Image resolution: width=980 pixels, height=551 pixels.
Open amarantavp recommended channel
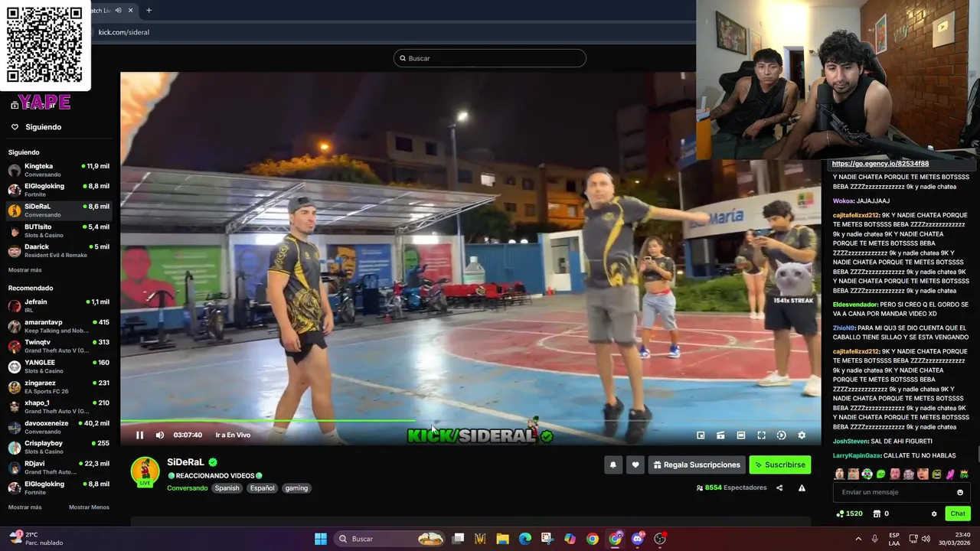pyautogui.click(x=59, y=326)
